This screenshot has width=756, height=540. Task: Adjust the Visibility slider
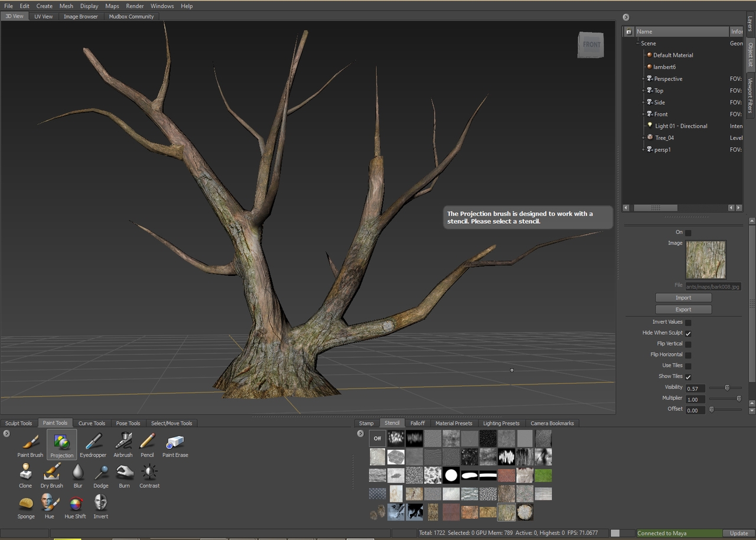(726, 388)
